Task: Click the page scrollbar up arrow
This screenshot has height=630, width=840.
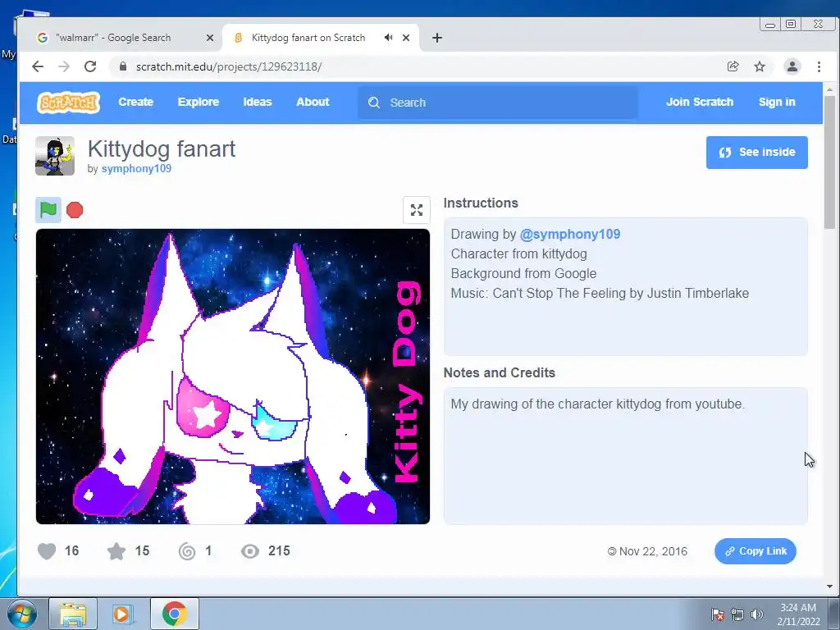Action: [830, 89]
